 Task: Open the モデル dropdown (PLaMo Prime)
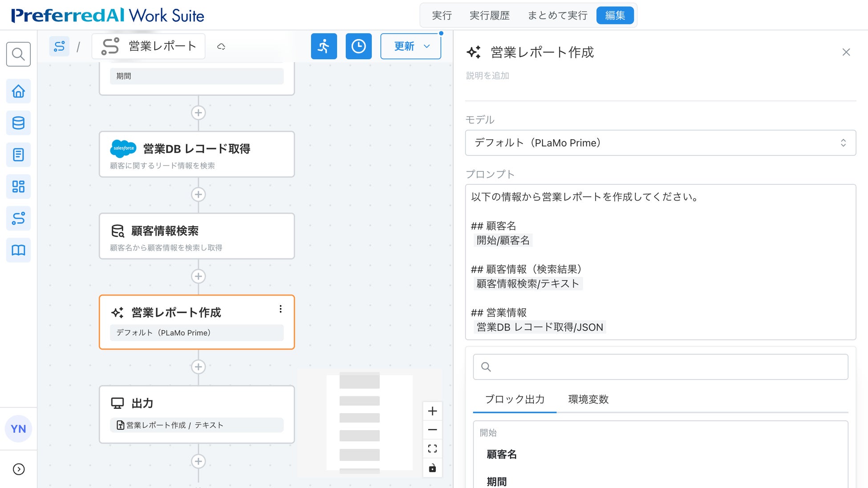pyautogui.click(x=660, y=143)
